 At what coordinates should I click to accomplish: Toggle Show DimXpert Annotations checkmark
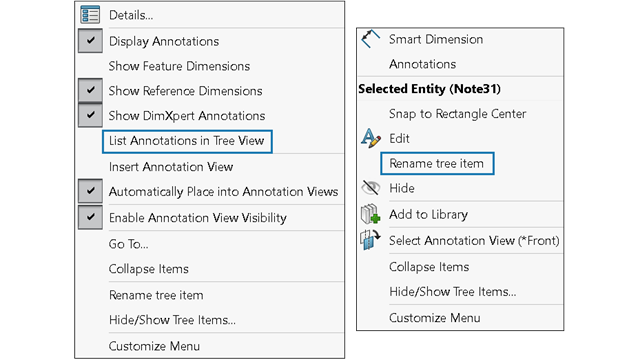tap(91, 115)
